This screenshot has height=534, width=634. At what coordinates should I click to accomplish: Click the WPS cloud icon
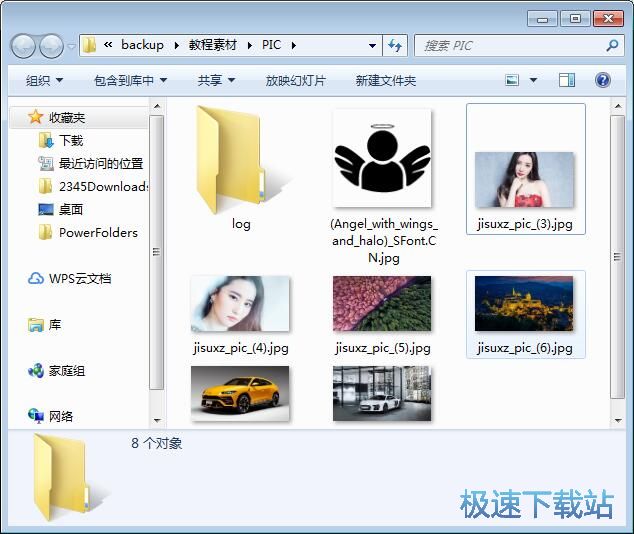pyautogui.click(x=36, y=279)
